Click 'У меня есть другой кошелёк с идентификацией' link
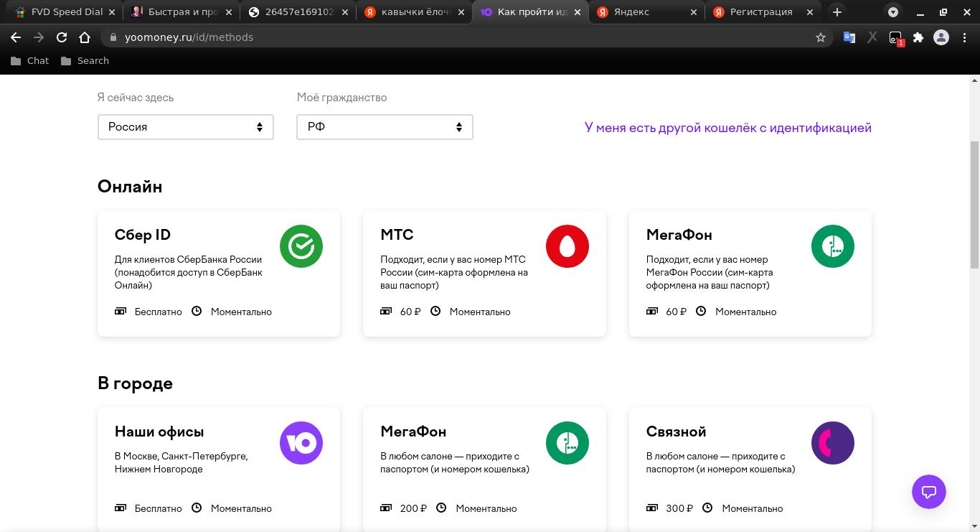Screen dimensions: 980x532 coord(727,128)
